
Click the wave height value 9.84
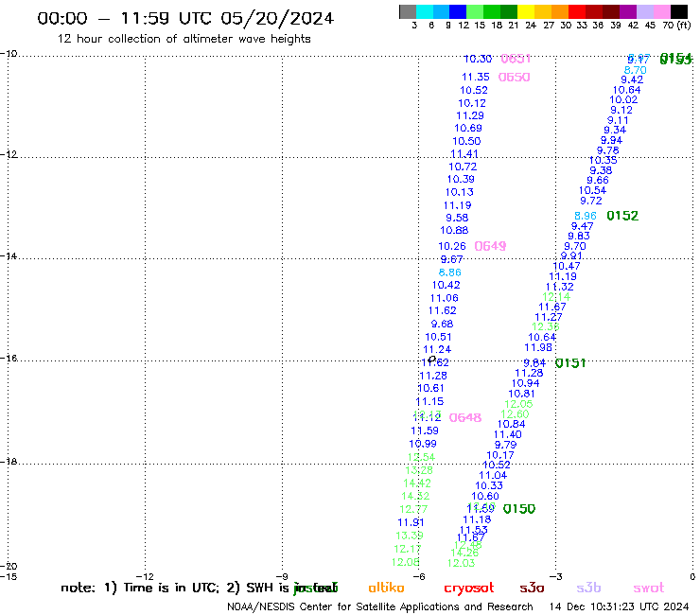pyautogui.click(x=534, y=363)
